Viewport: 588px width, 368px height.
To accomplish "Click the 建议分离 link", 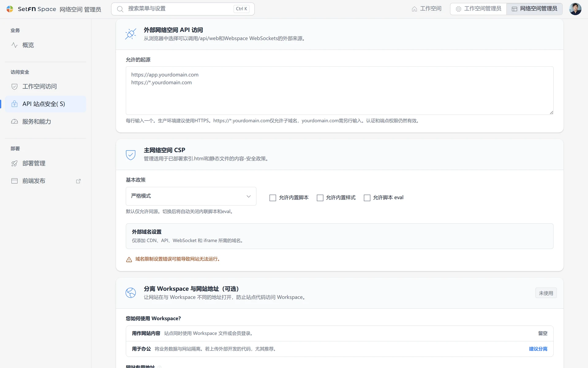I will (538, 349).
